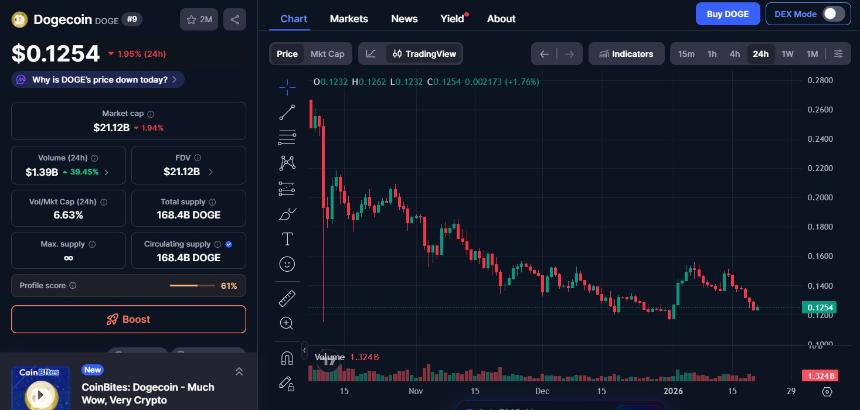Set chart interval to 1W
Screen dimensions: 860x410
(787, 54)
